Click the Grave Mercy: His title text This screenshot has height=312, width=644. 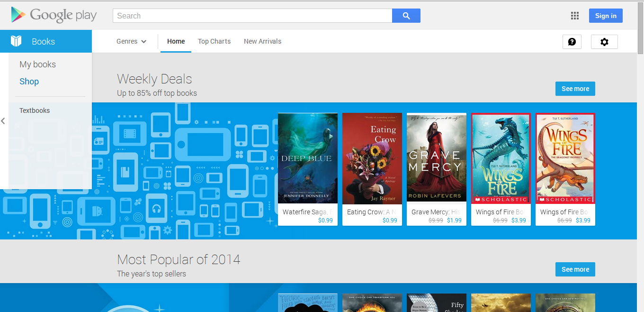click(x=436, y=212)
